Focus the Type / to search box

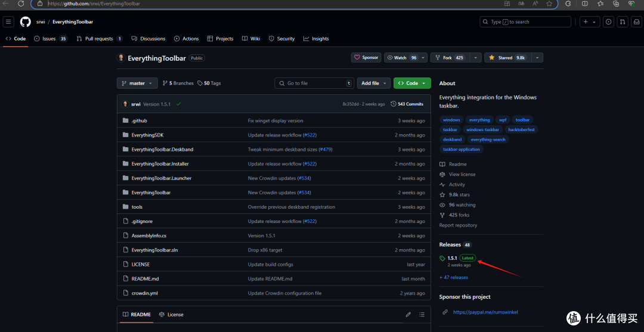pos(525,21)
